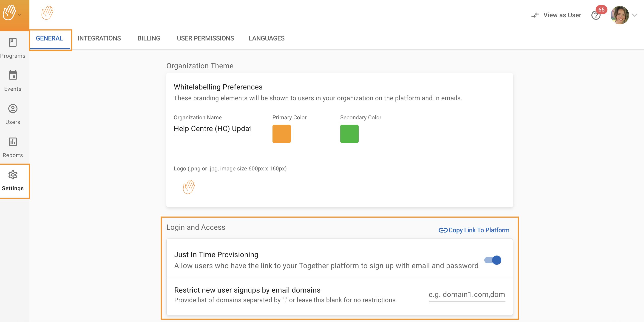Pick the orange Primary Color swatch
The width and height of the screenshot is (644, 322).
[x=281, y=134]
